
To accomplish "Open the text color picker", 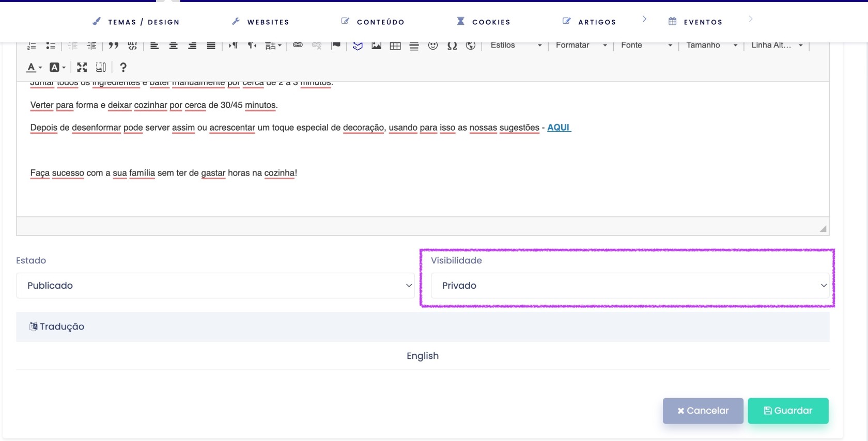I will (x=34, y=67).
